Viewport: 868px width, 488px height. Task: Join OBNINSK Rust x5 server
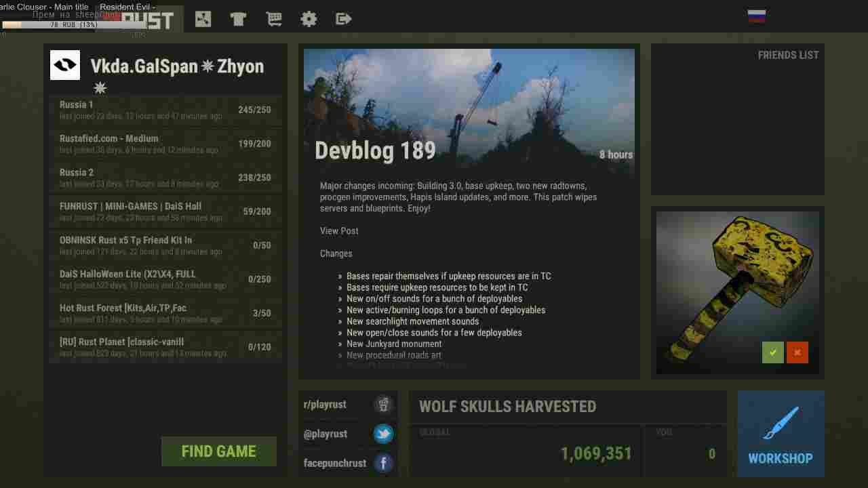pyautogui.click(x=165, y=245)
